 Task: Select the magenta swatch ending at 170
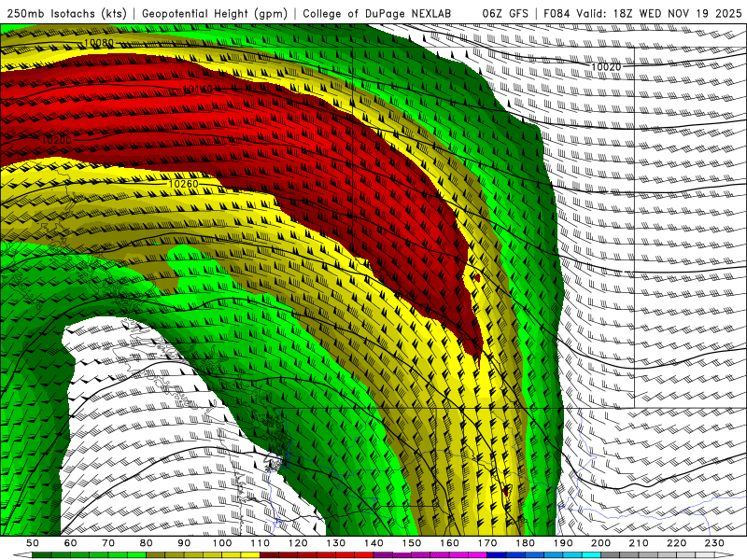pos(477,555)
